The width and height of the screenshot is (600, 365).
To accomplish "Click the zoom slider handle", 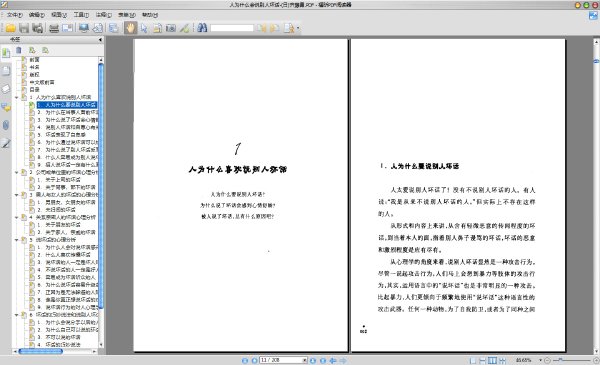I will tap(560, 360).
